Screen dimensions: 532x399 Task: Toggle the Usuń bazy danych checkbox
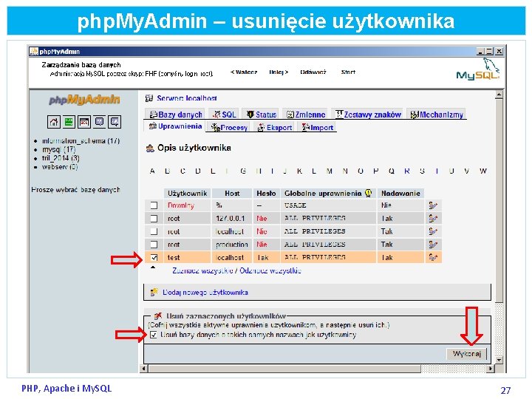[154, 335]
